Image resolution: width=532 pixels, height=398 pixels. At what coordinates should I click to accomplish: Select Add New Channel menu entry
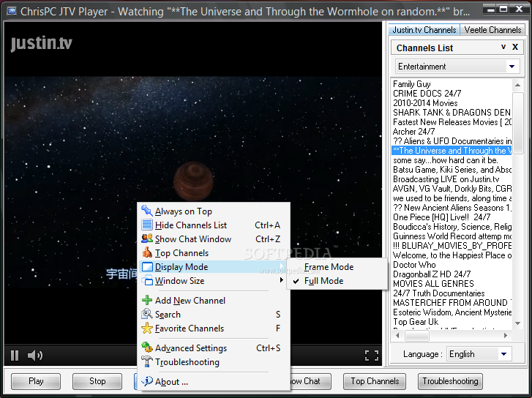(214, 300)
